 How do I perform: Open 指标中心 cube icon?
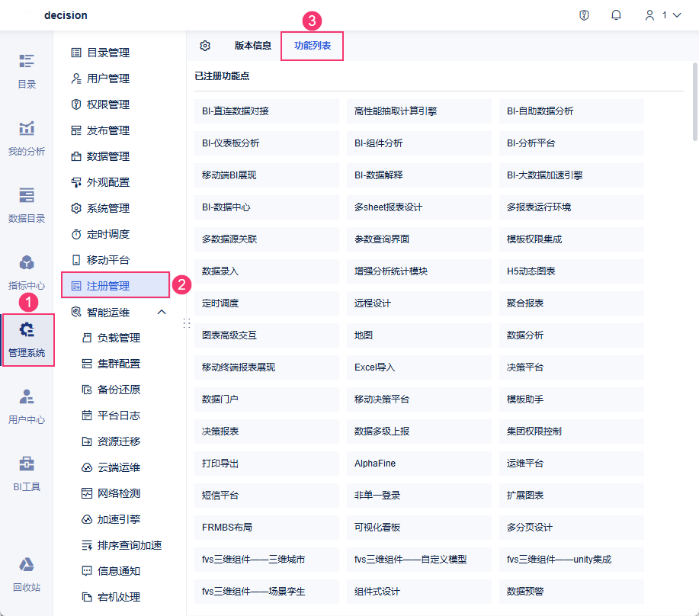point(27,262)
